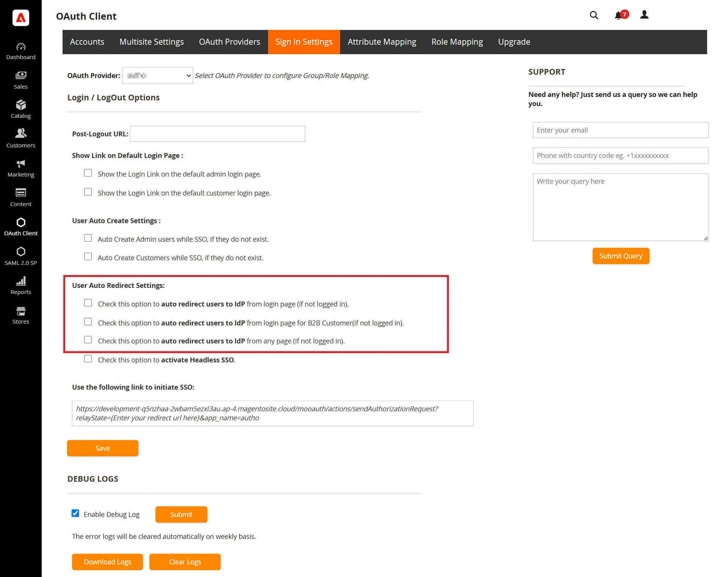
Task: Check auto redirect from login page option
Action: (88, 303)
